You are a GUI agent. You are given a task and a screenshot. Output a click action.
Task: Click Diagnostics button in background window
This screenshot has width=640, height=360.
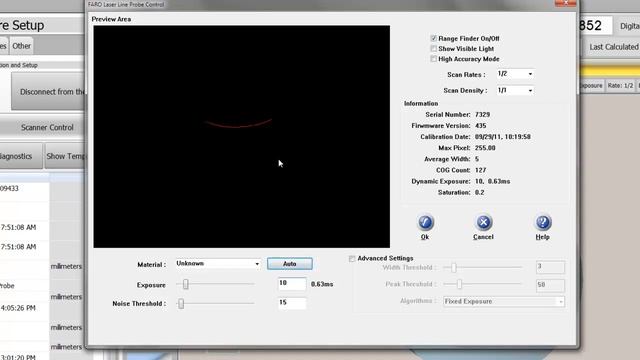(x=20, y=156)
